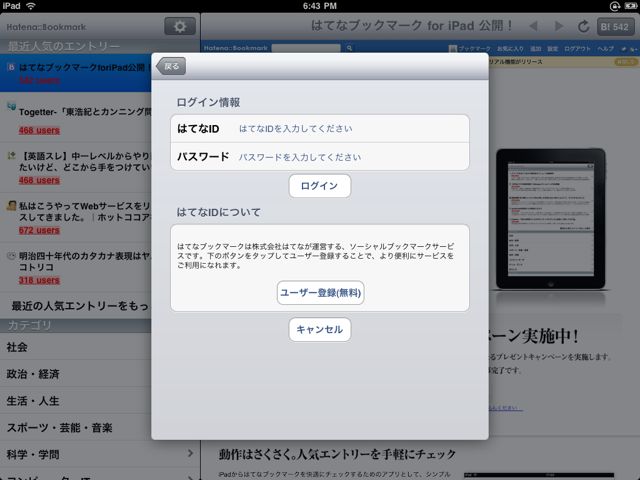The image size is (640, 480).
Task: Tap the search magnifier icon in the page header
Action: tap(349, 48)
